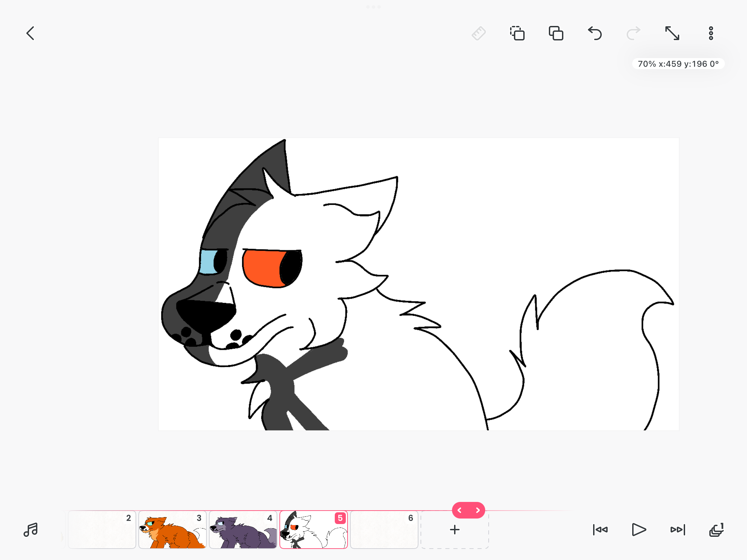Undo the last stroke
The image size is (747, 560).
(x=595, y=34)
